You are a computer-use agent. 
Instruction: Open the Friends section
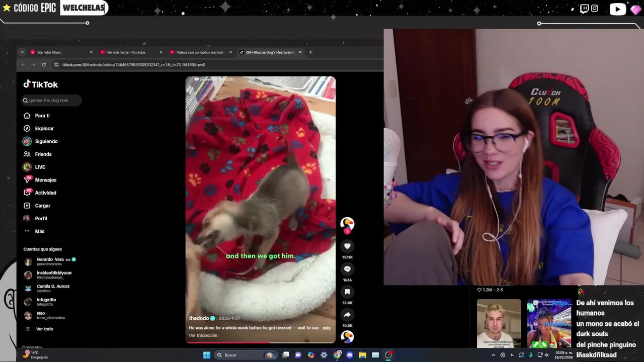point(37,154)
